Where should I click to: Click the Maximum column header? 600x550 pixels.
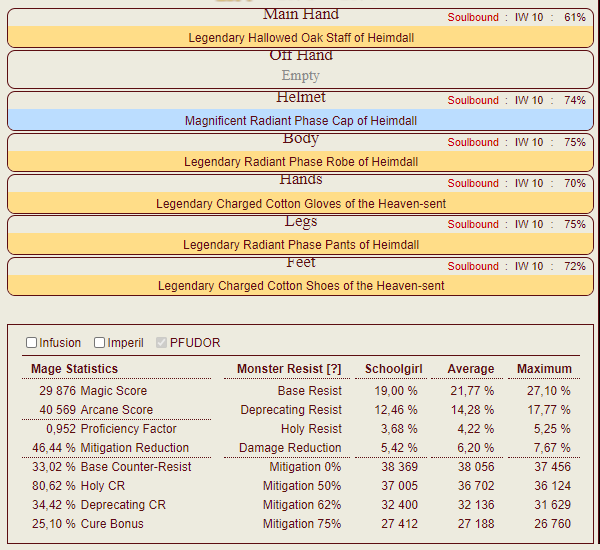pyautogui.click(x=544, y=369)
